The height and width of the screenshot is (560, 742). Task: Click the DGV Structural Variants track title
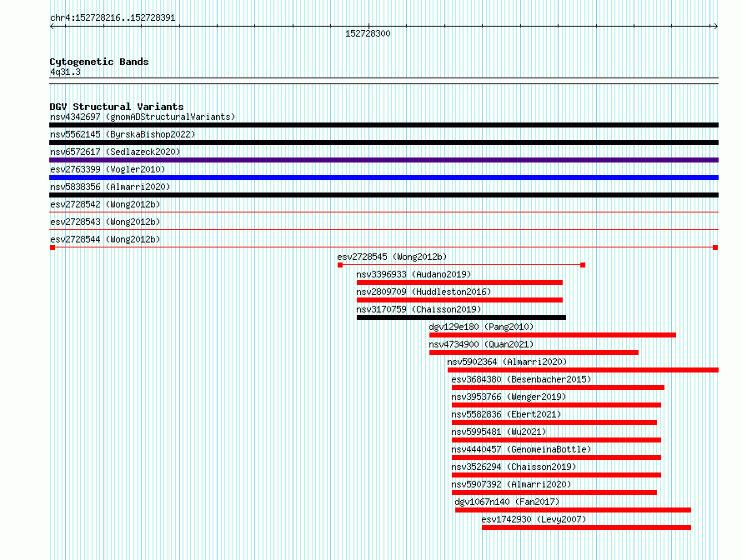click(117, 107)
